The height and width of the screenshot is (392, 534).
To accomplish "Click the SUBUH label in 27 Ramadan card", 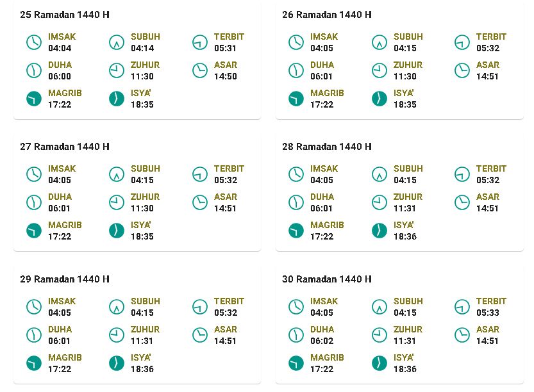I will [x=146, y=169].
